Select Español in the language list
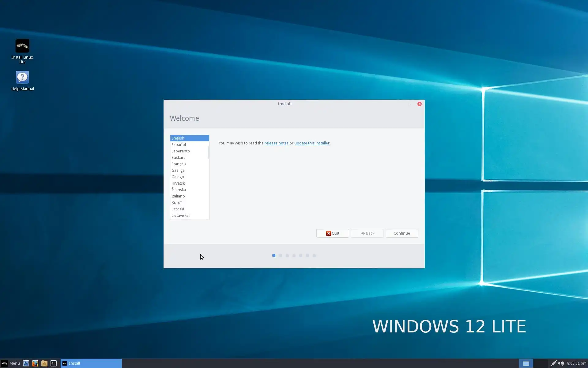This screenshot has width=588, height=368. coord(179,145)
